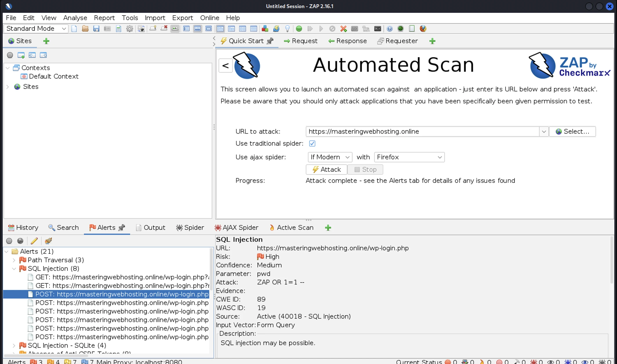The image size is (617, 364).
Task: Click the Attack button
Action: coord(327,169)
